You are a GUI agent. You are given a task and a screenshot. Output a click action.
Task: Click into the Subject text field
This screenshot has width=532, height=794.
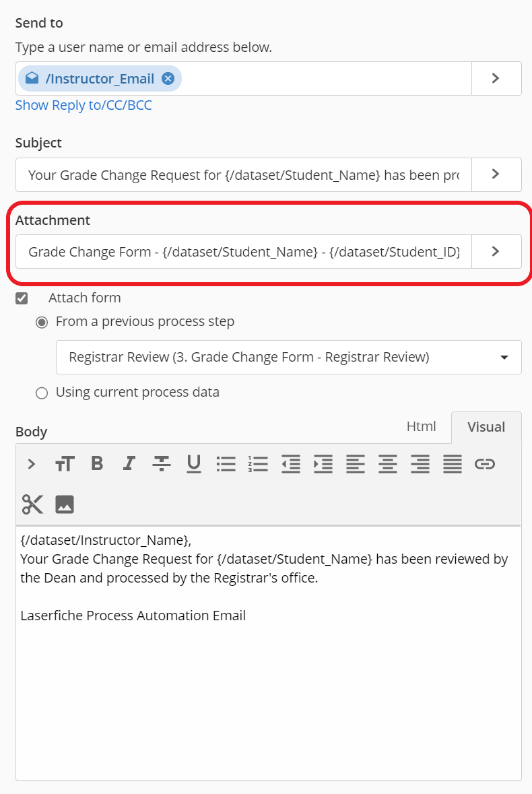(x=244, y=175)
